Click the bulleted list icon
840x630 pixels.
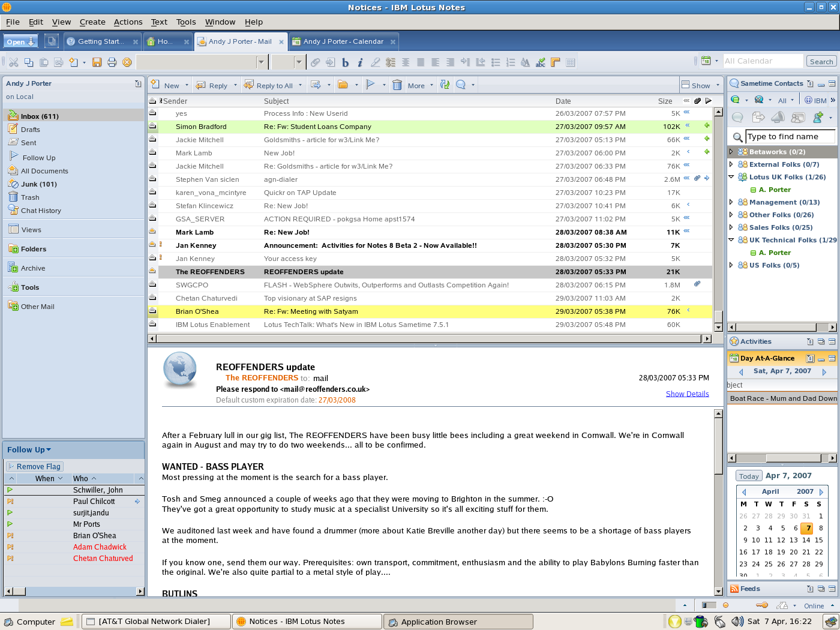click(496, 62)
